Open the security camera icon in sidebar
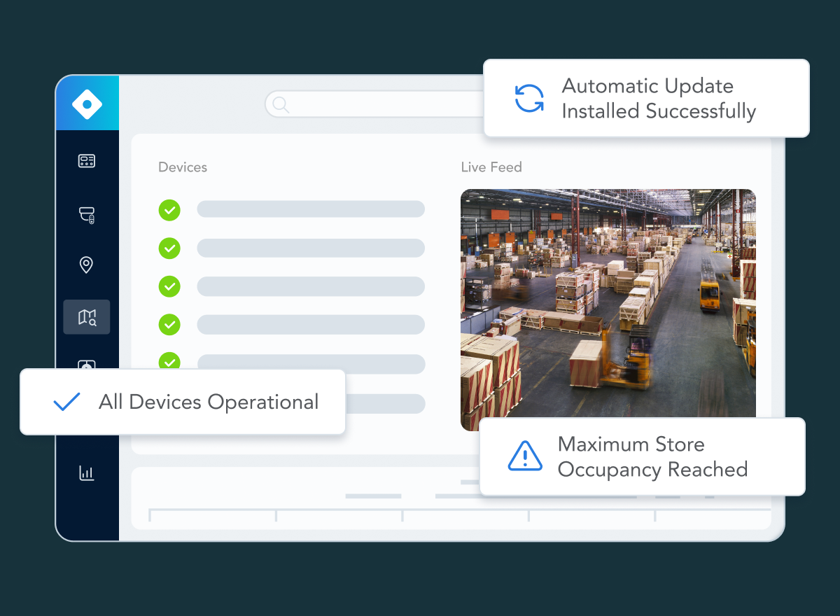 click(x=87, y=214)
